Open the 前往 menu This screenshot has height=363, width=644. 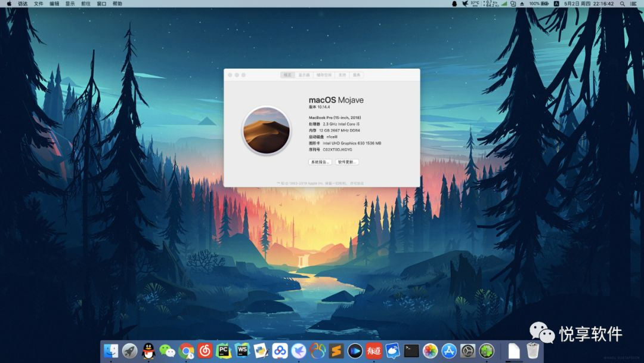click(85, 4)
